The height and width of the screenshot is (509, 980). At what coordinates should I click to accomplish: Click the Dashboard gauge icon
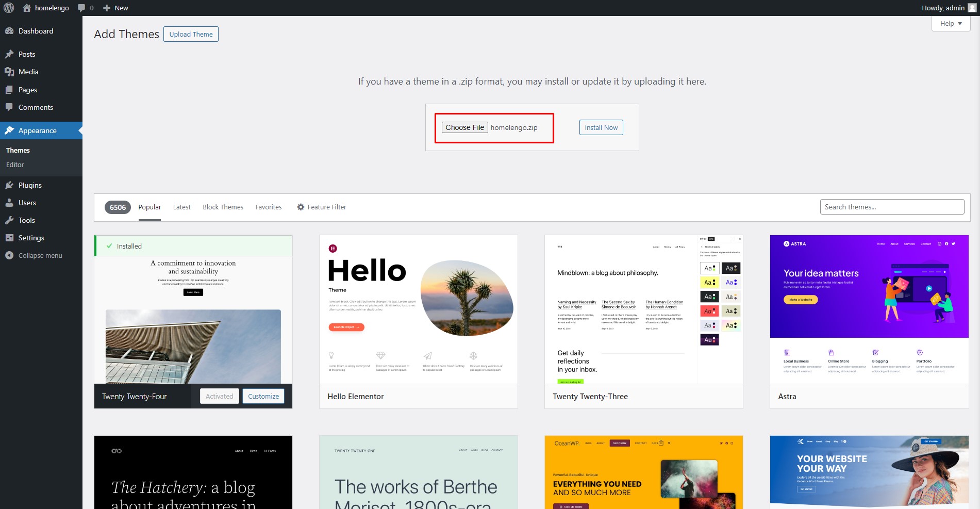point(9,31)
